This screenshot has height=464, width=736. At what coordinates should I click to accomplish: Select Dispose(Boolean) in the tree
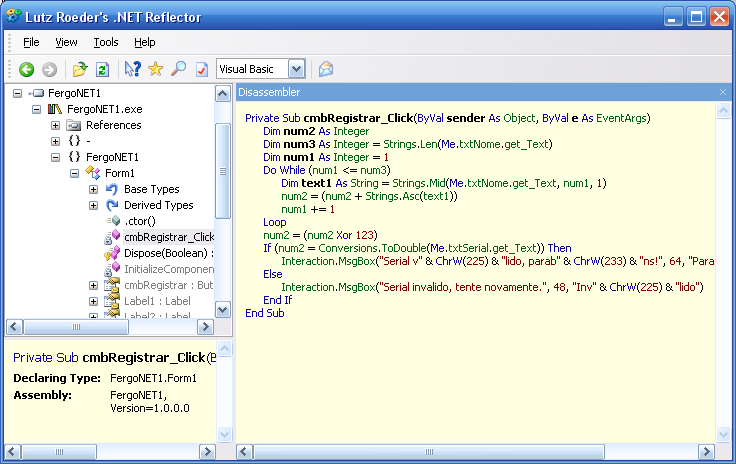pyautogui.click(x=169, y=253)
